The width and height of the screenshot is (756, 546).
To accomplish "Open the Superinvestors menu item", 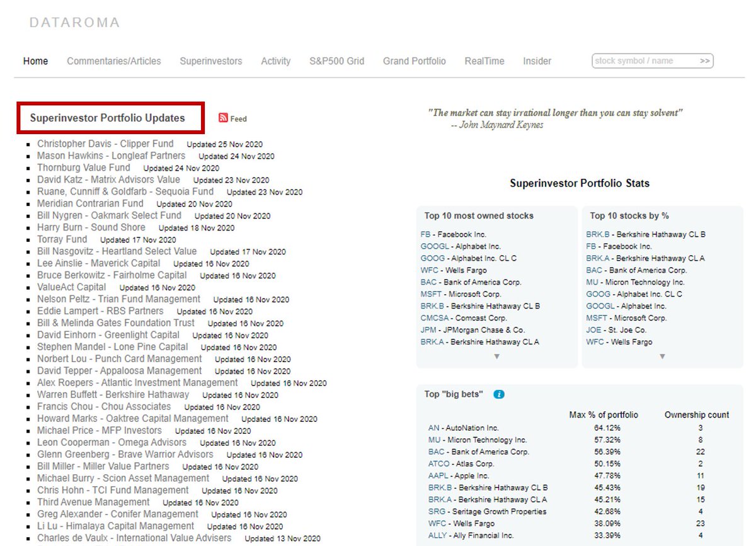I will pyautogui.click(x=211, y=61).
